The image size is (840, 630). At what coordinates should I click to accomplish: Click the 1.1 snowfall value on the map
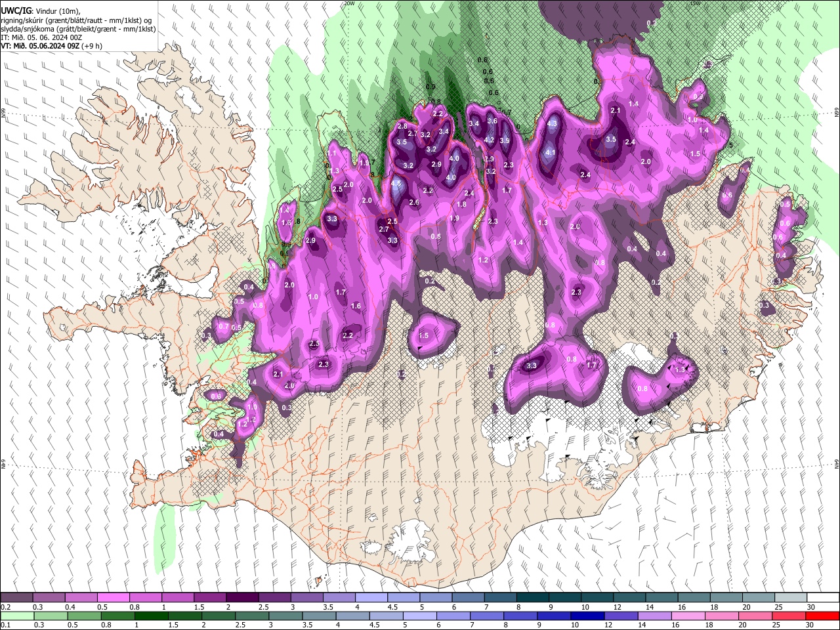(x=331, y=153)
